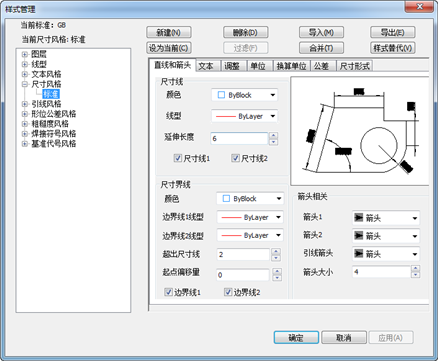This screenshot has width=438, height=361.
Task: Decrease 超出尺寸线 with down arrow
Action: point(276,258)
